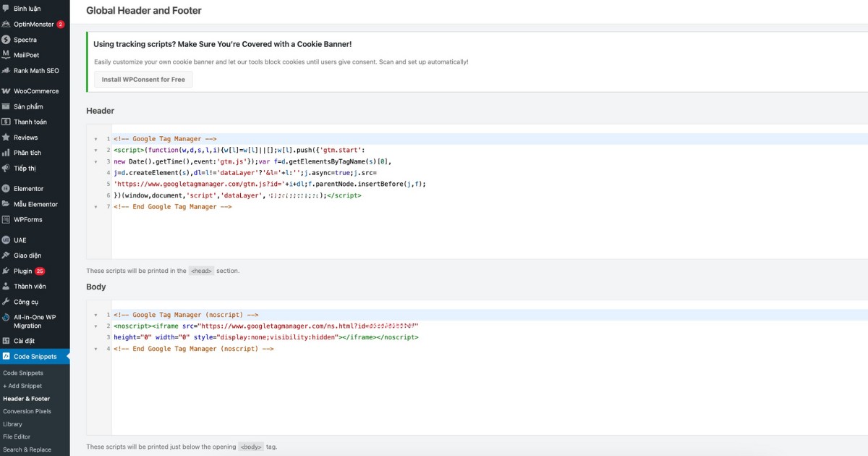This screenshot has width=868, height=456.
Task: Open the Library submenu item
Action: pyautogui.click(x=12, y=424)
